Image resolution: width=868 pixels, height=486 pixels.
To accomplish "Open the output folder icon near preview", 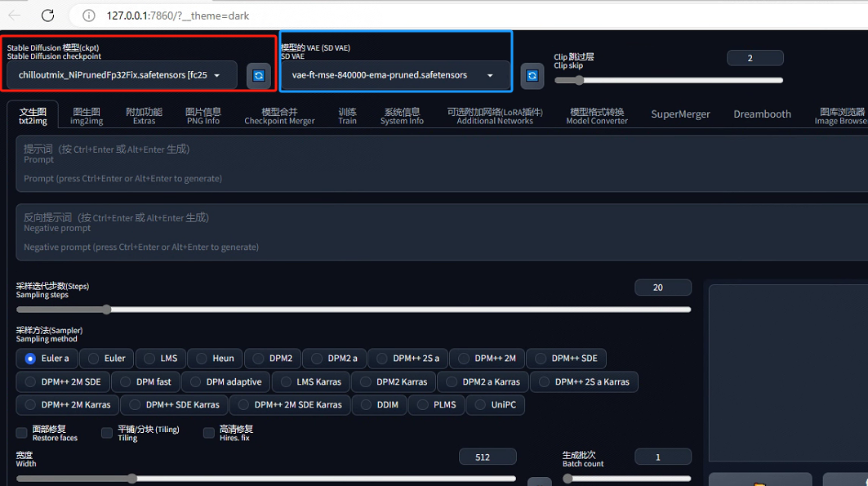I will point(759,481).
